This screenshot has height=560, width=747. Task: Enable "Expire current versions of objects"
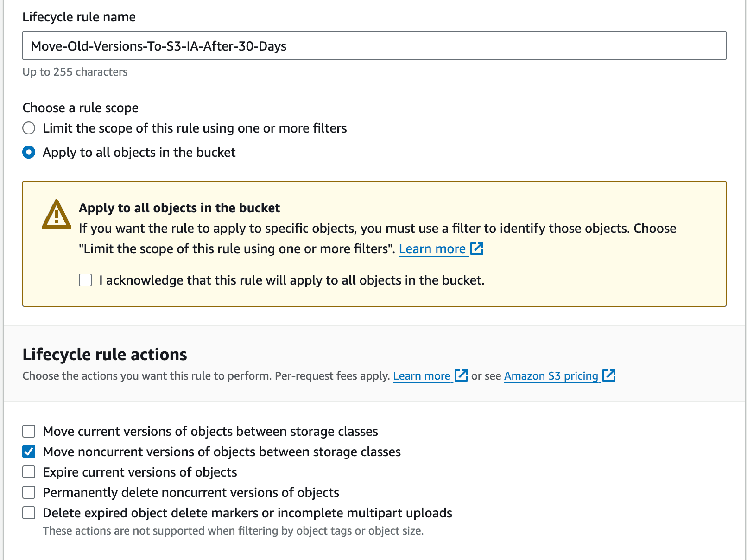pyautogui.click(x=28, y=472)
